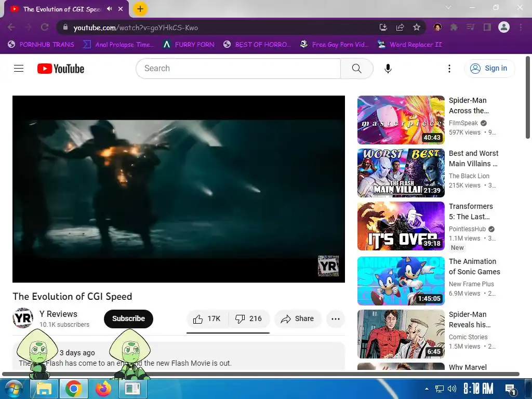This screenshot has width=532, height=399.
Task: Open volume control in system tray
Action: (x=452, y=389)
